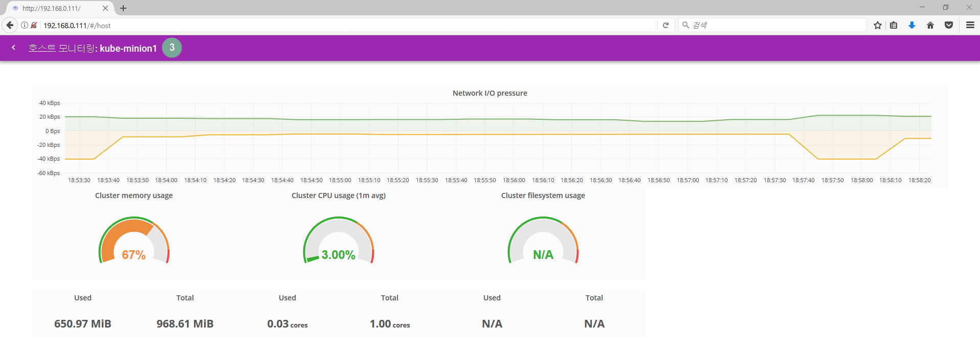Click the Total label above 1.00 cores
This screenshot has width=980, height=348.
point(390,298)
